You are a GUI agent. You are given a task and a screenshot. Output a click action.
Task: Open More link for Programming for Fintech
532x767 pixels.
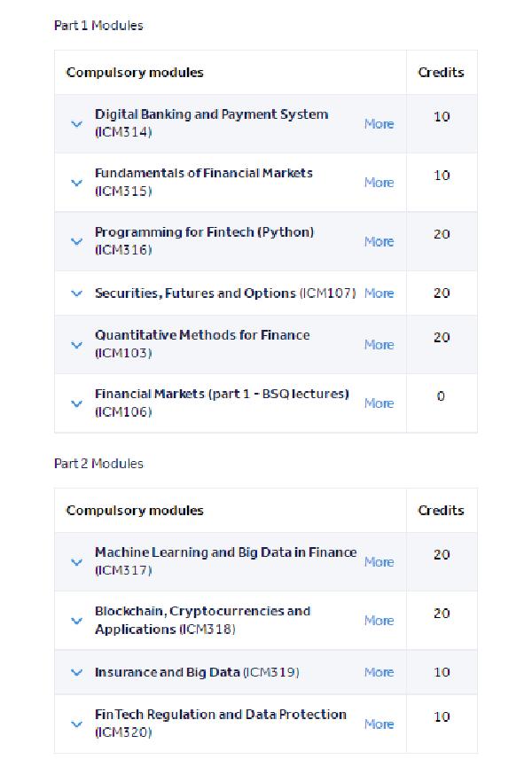(379, 242)
